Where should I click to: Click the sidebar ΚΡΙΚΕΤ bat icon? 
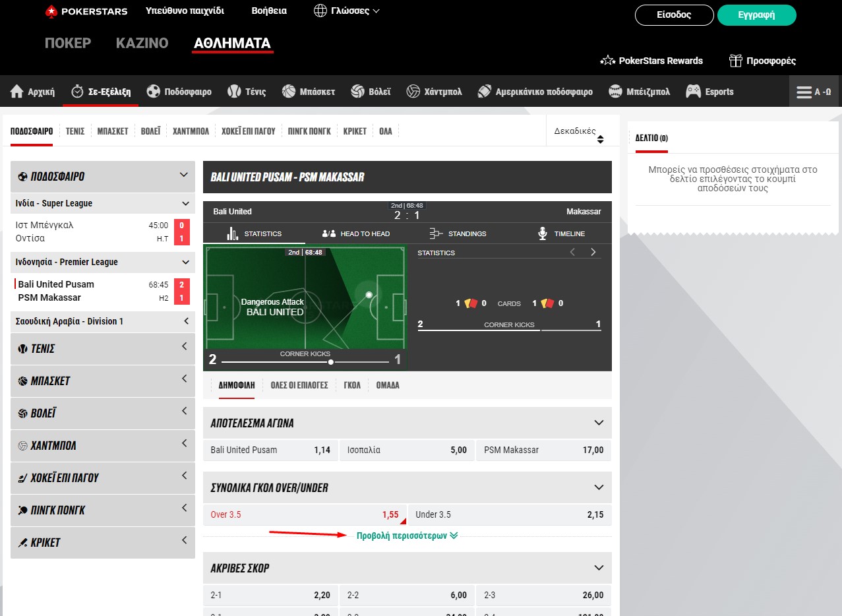click(x=22, y=543)
